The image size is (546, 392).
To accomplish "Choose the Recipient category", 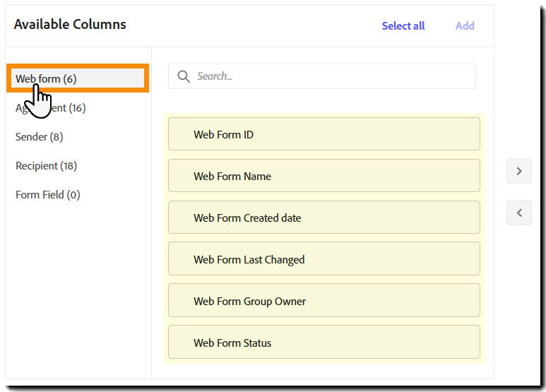I will [x=46, y=166].
